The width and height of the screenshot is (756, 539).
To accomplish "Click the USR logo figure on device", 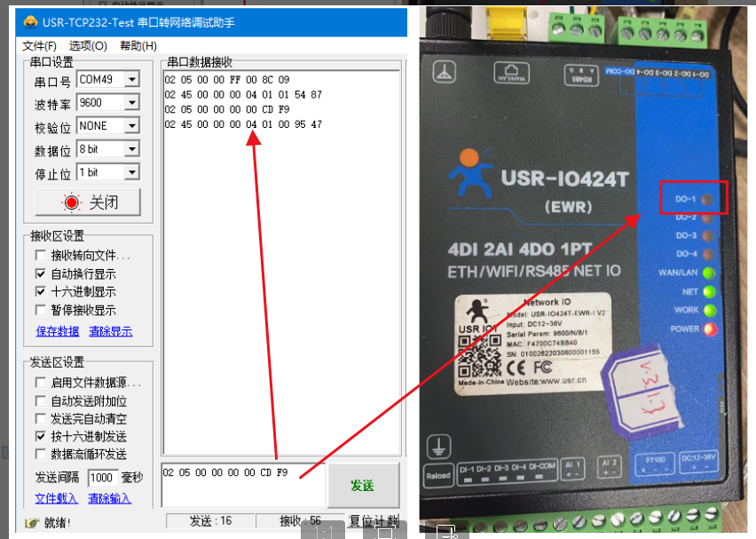I will coord(470,173).
